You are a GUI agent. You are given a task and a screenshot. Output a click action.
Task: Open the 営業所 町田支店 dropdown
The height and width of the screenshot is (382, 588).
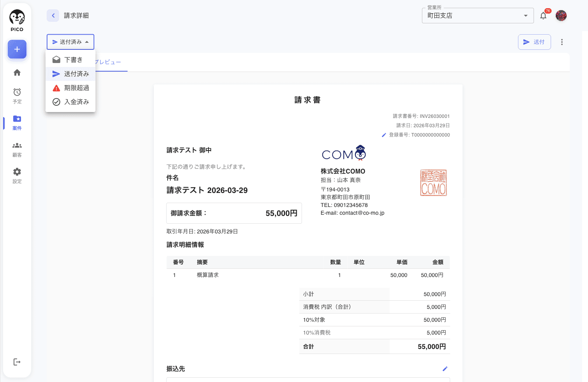[x=478, y=16]
